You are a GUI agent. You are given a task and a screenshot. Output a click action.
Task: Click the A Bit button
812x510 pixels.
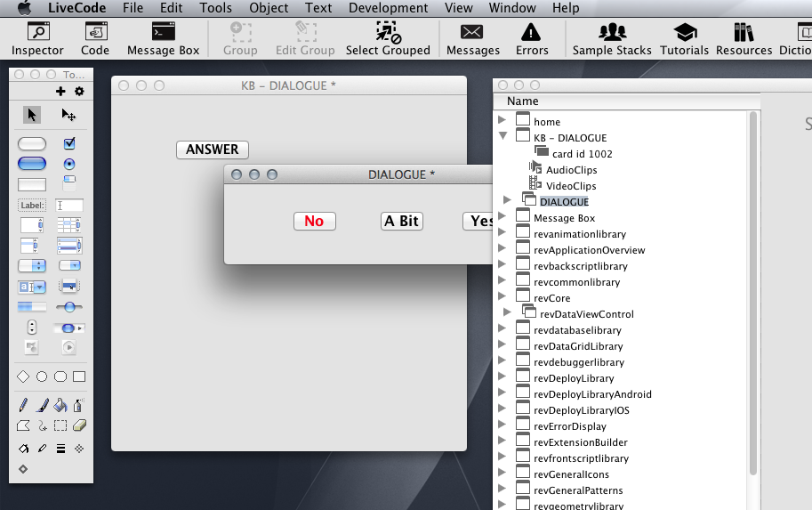tap(401, 222)
